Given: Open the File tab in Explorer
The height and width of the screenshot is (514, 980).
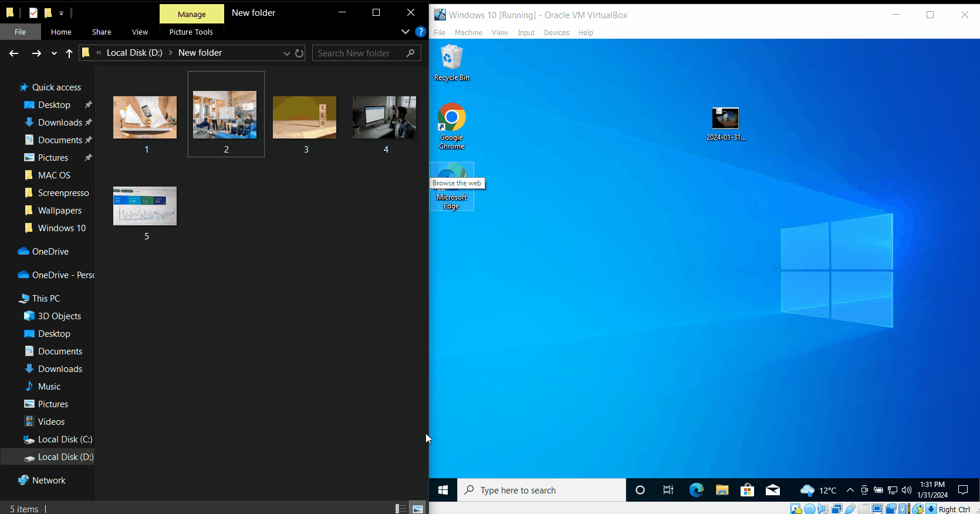Looking at the screenshot, I should point(21,32).
